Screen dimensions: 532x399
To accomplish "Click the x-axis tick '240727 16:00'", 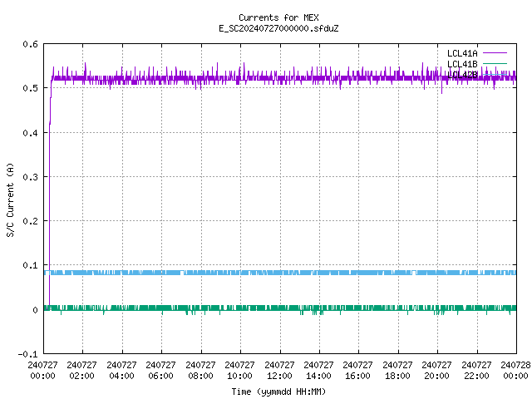I will coord(357,370).
